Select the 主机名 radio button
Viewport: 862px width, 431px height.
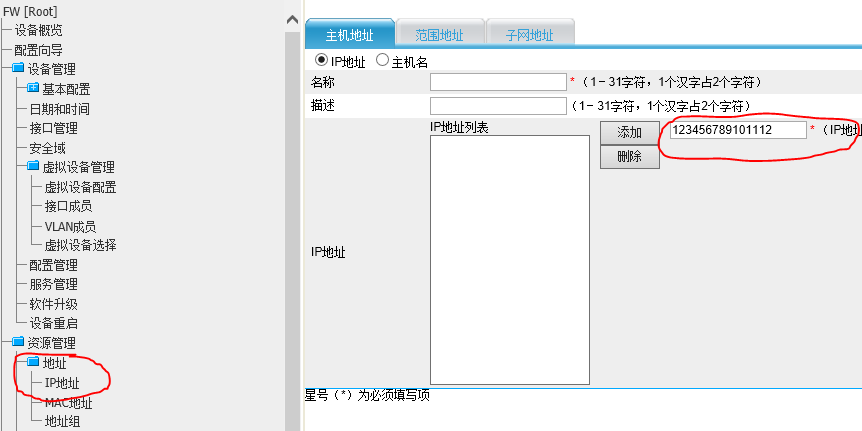pos(382,60)
